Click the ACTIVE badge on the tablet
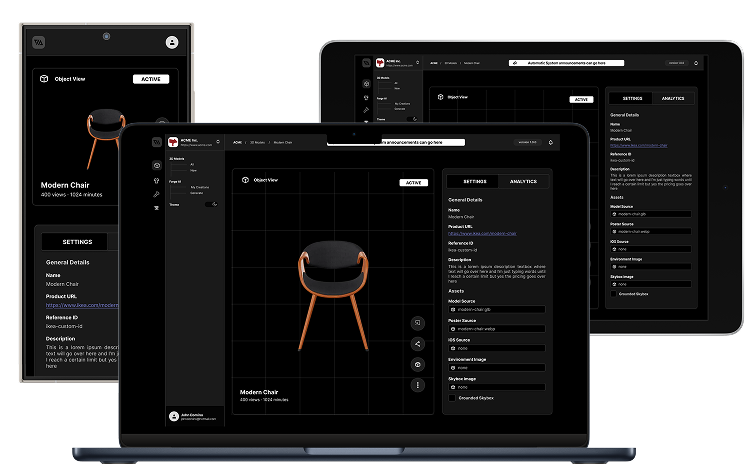This screenshot has height=466, width=749. (x=581, y=100)
